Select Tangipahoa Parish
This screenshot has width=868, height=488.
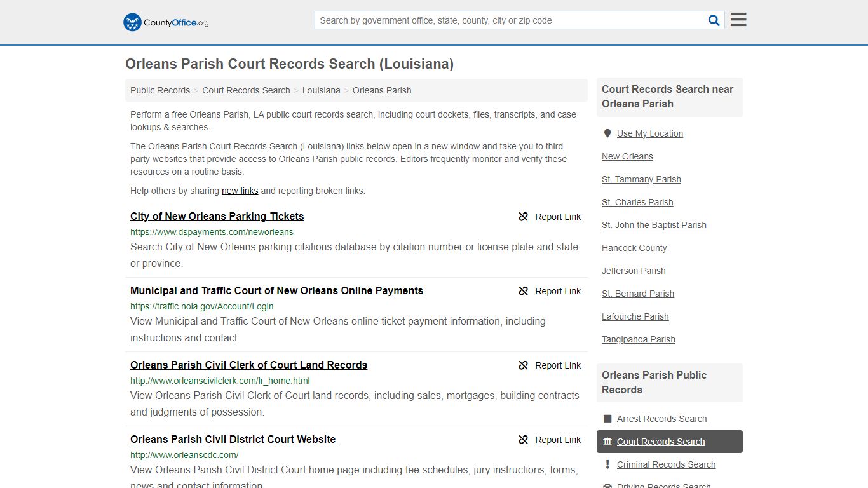(x=639, y=339)
